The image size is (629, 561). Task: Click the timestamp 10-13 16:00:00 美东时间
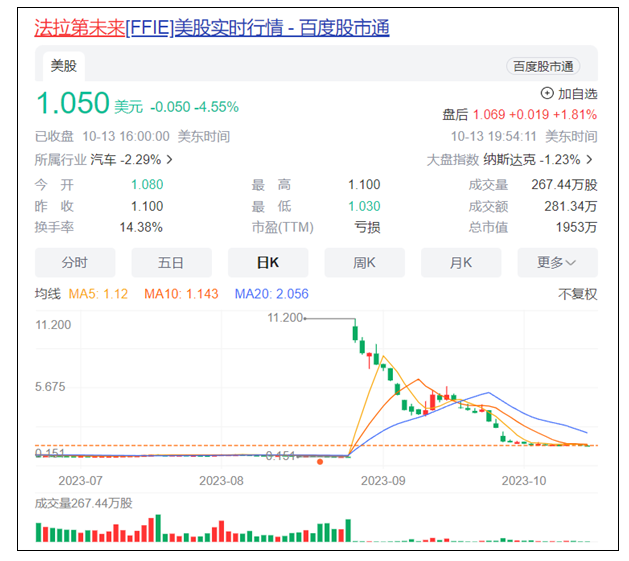156,136
